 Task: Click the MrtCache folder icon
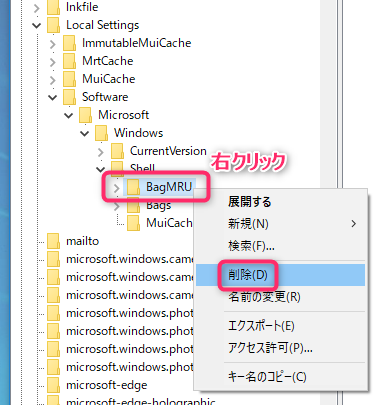[x=69, y=61]
